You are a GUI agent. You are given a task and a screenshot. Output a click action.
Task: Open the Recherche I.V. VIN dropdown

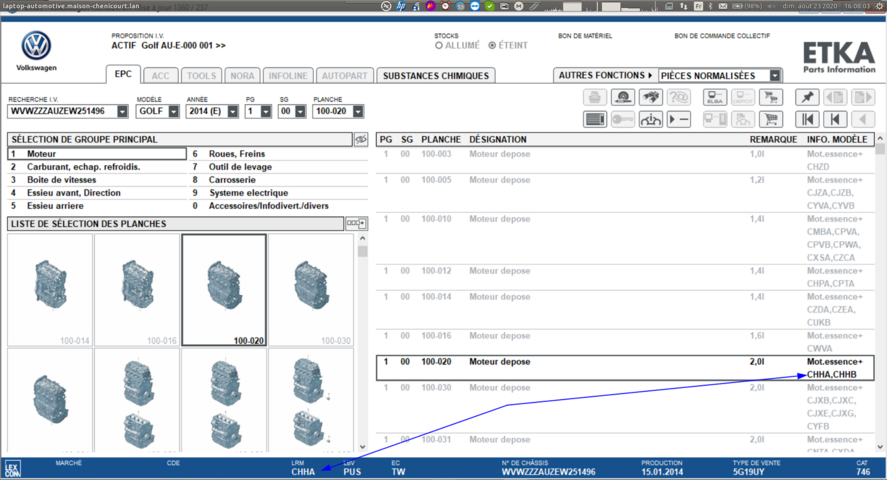tap(122, 111)
